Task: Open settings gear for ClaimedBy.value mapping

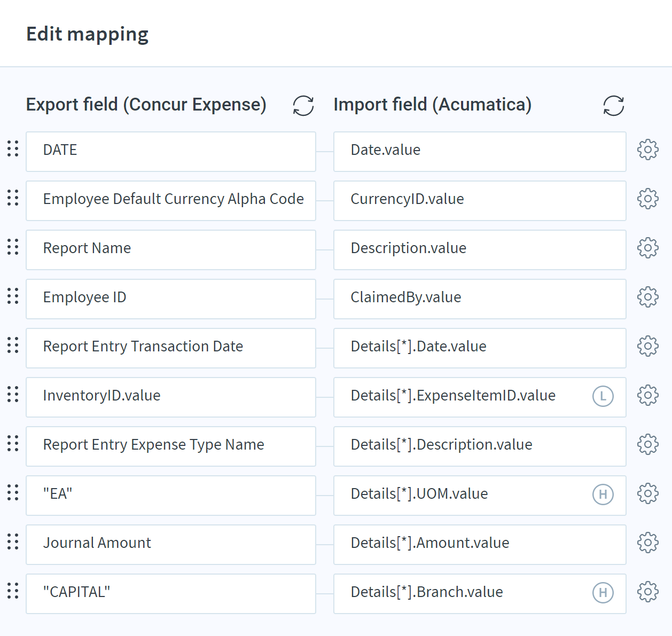Action: 648,297
